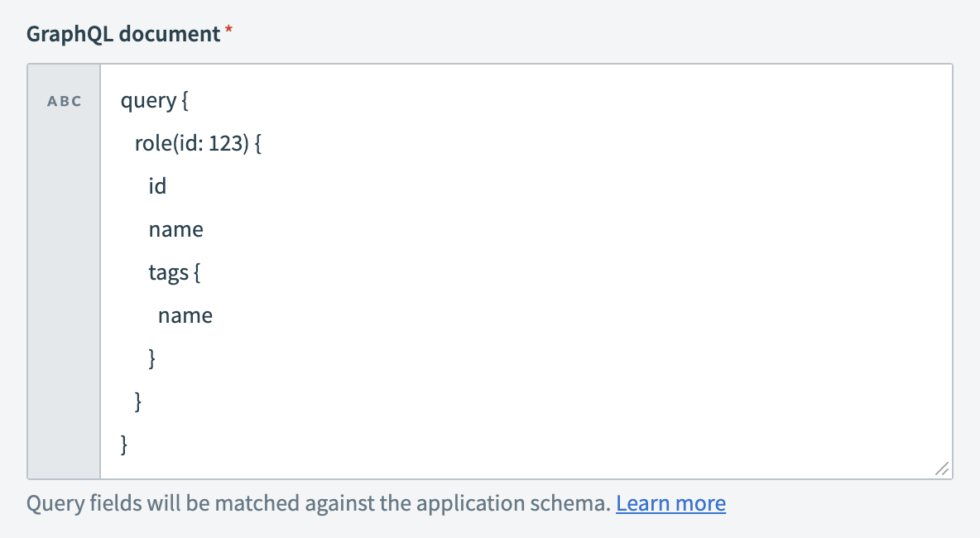The image size is (980, 538).
Task: Select the id field in the query
Action: coord(157,185)
